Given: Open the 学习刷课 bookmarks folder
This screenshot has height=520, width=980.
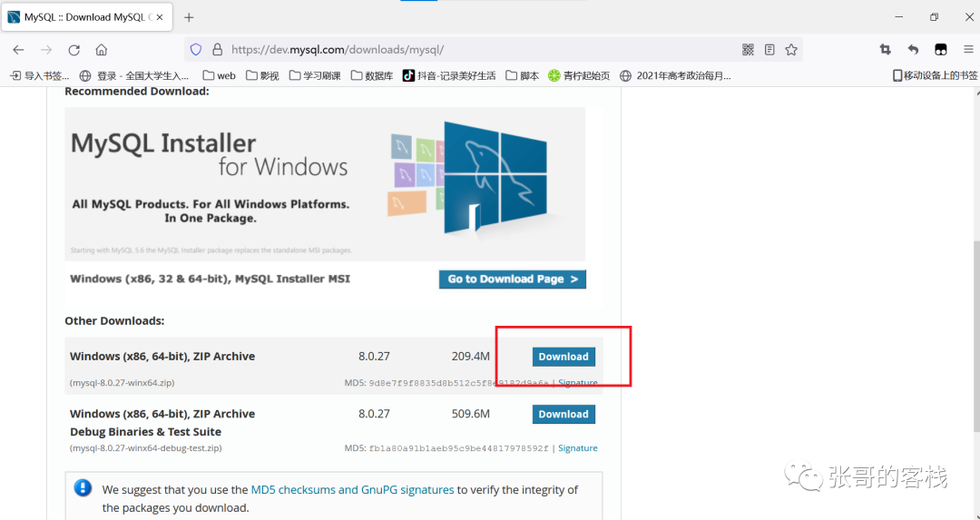Looking at the screenshot, I should [315, 75].
